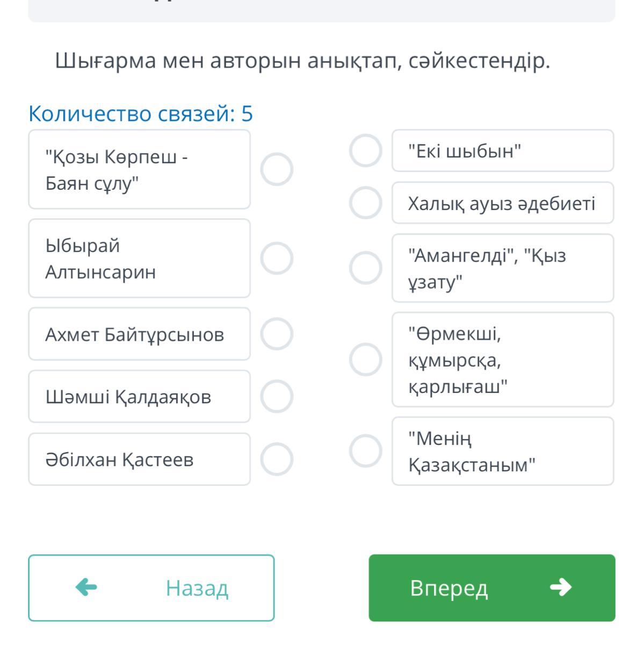
Task: Select connector circle next to Ахмет Байтұрсынов
Action: (x=277, y=334)
